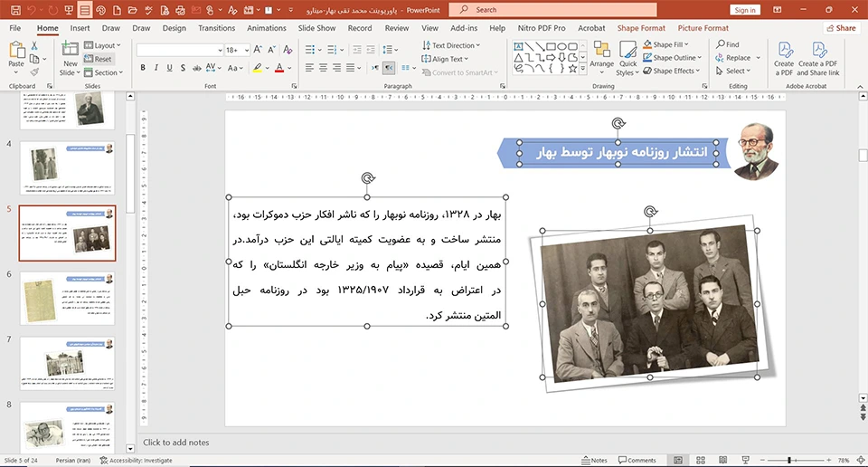Toggle right-to-left text direction
Image resolution: width=868 pixels, height=467 pixels.
[389, 68]
